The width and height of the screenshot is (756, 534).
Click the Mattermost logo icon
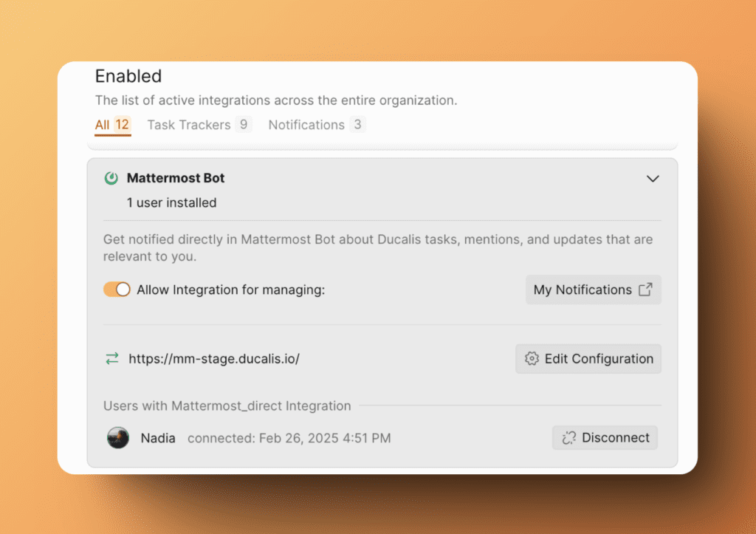(x=111, y=178)
